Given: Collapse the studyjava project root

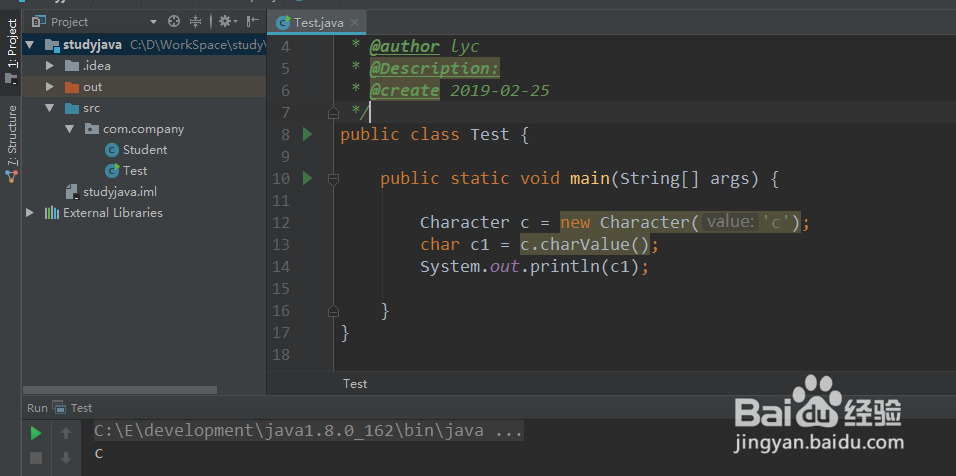Looking at the screenshot, I should point(30,45).
